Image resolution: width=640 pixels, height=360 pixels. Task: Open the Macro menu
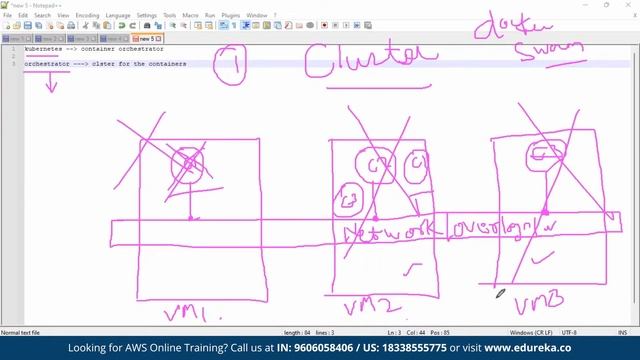[x=190, y=16]
